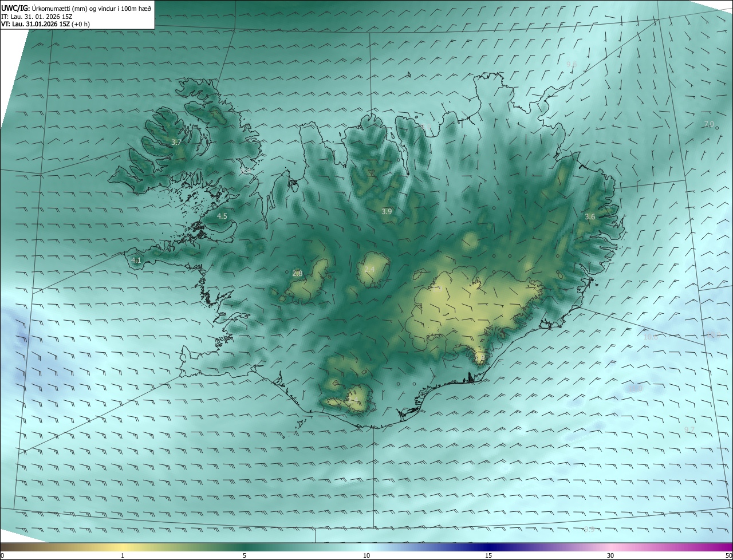Click the 3.7 value over the Westfjords
The width and height of the screenshot is (733, 560).
(x=176, y=142)
